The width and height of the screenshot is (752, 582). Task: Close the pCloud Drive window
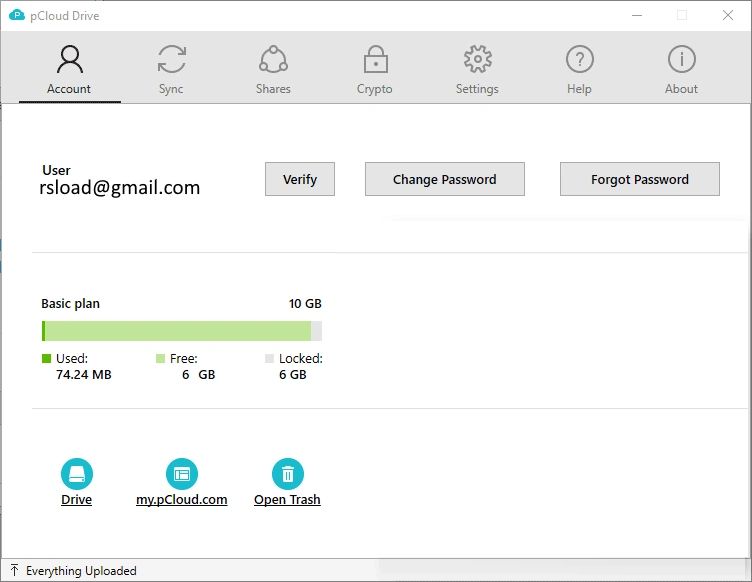[728, 15]
